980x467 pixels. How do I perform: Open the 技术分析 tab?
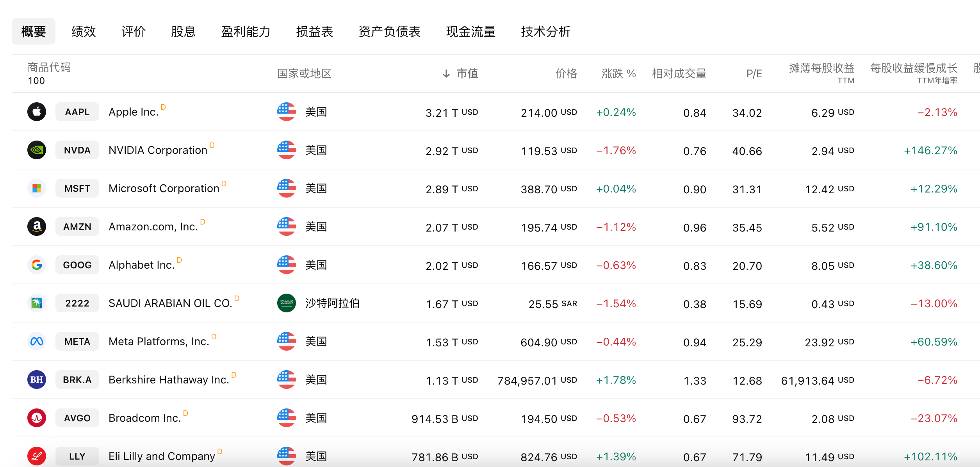pos(546,32)
